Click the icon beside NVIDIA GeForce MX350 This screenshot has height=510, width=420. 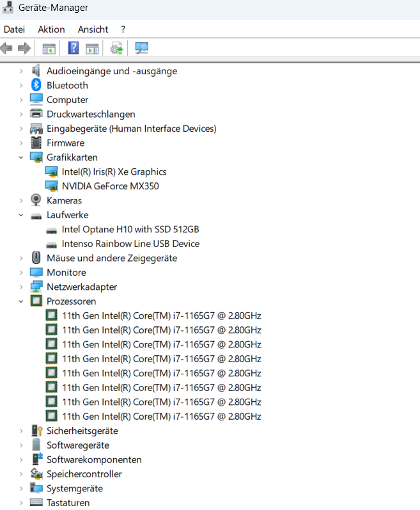point(52,186)
